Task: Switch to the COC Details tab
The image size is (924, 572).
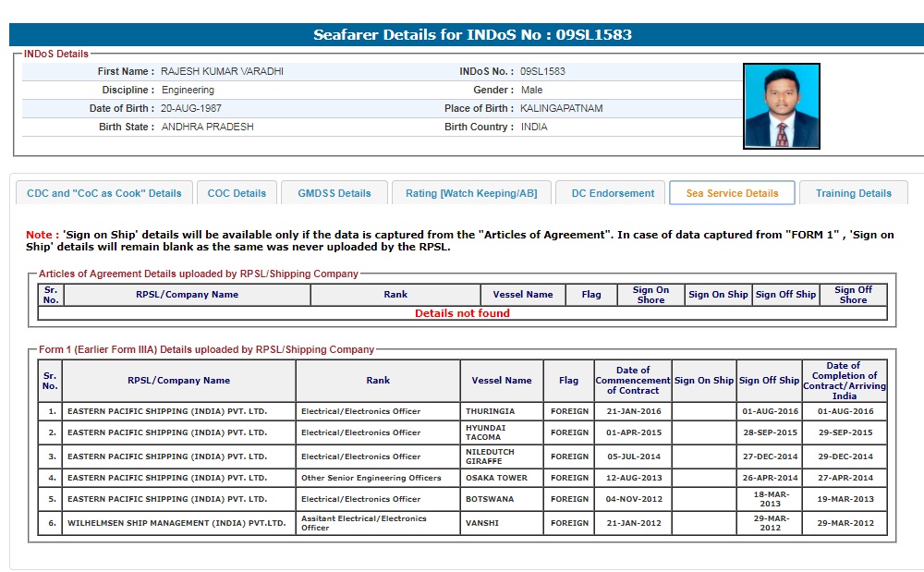Action: coord(237,193)
